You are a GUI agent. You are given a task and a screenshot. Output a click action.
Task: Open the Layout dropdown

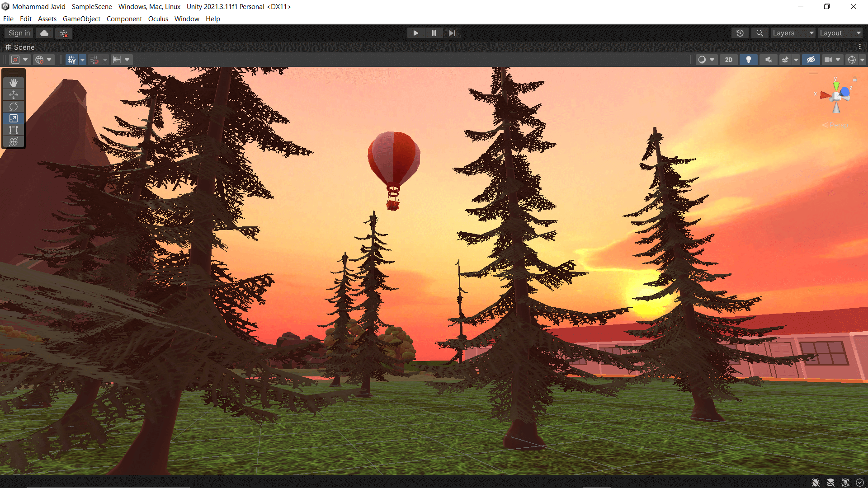pos(840,33)
